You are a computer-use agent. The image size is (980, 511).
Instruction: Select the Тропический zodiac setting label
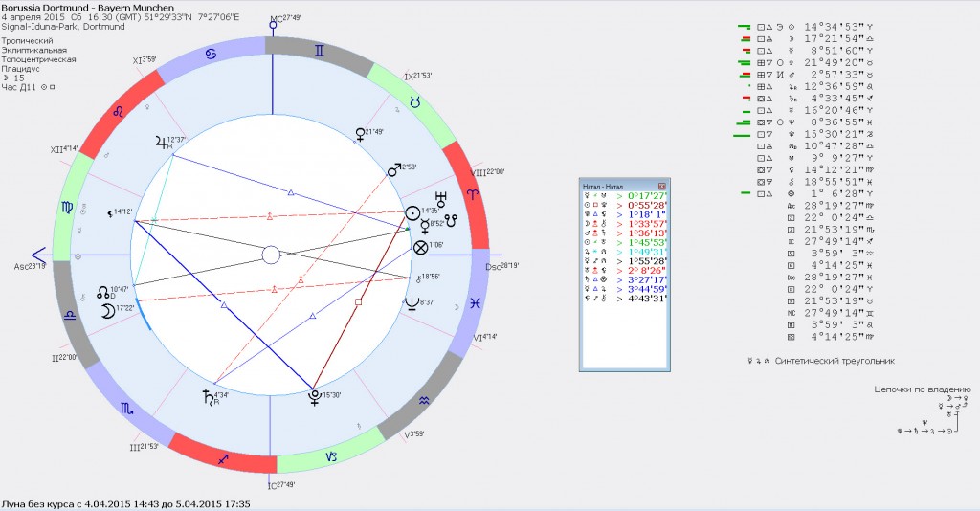(x=27, y=40)
